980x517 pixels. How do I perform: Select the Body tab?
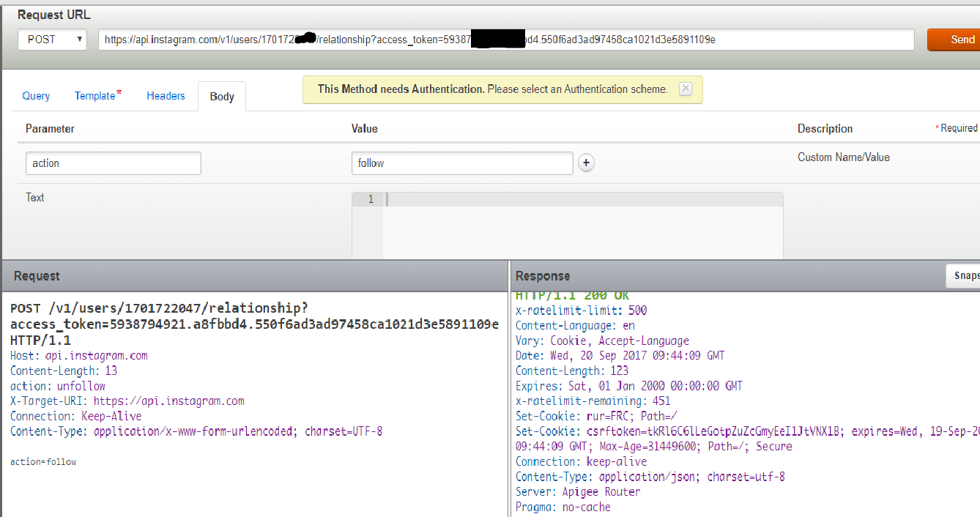click(222, 97)
